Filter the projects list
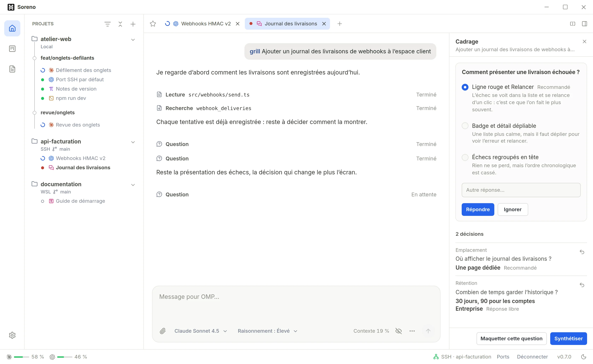This screenshot has height=364, width=593. click(107, 24)
